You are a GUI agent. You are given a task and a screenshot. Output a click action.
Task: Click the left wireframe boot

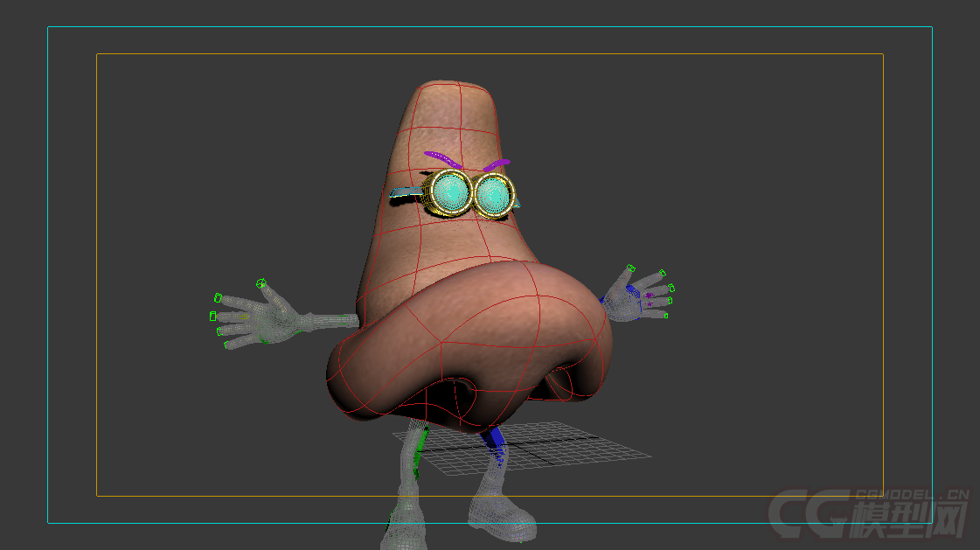(x=405, y=520)
